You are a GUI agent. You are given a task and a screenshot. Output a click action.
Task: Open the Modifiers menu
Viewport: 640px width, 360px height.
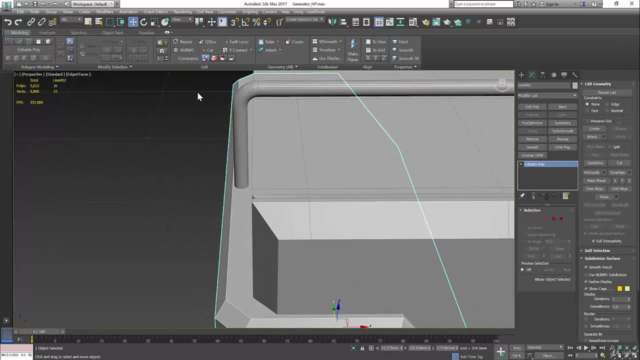pos(105,12)
